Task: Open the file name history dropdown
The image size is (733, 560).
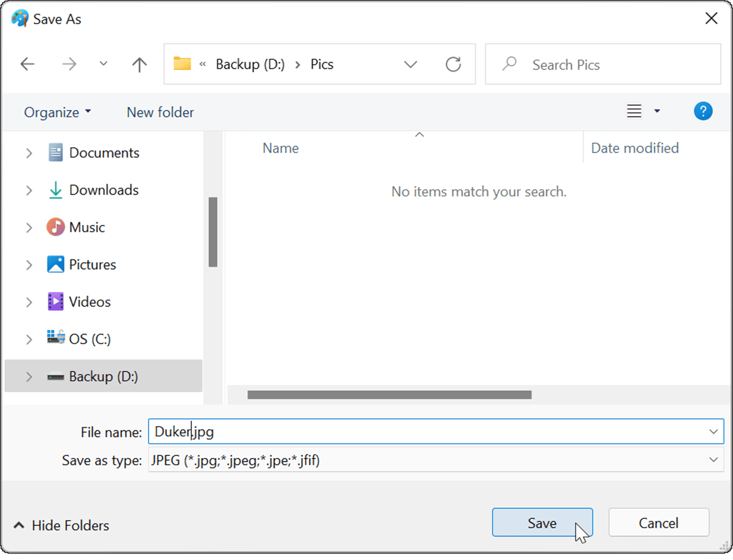Action: (714, 432)
